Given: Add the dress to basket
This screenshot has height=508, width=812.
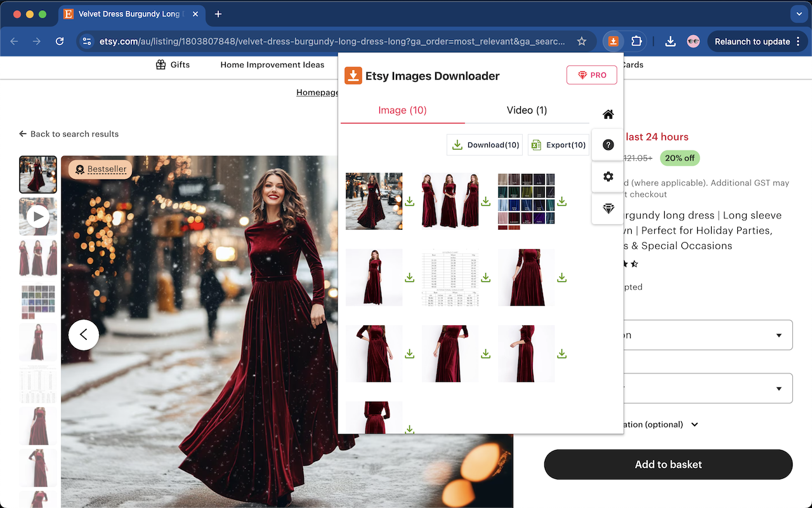Looking at the screenshot, I should tap(668, 464).
